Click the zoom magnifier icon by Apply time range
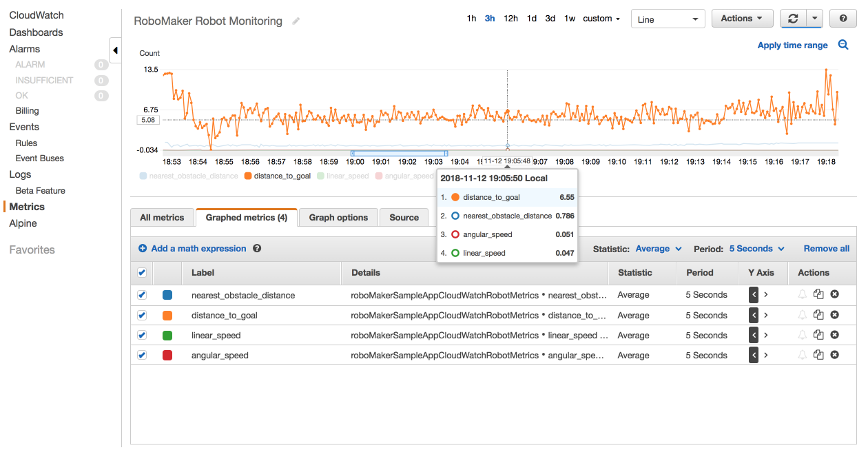 843,45
